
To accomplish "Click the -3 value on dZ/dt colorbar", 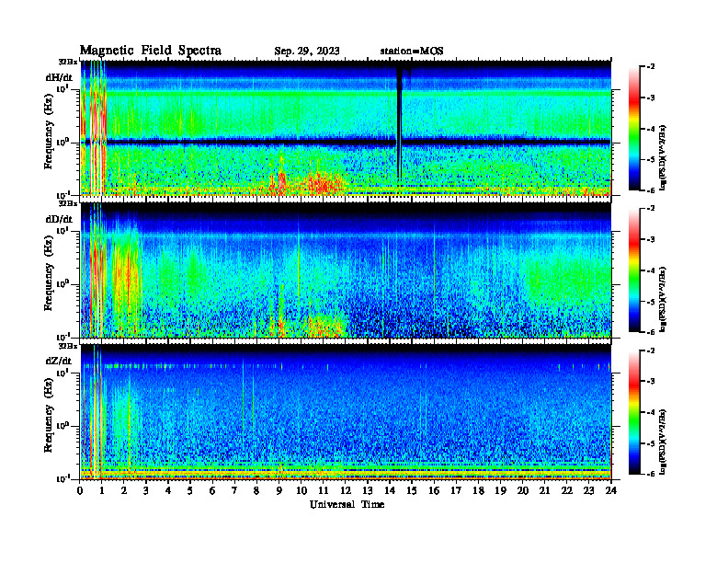I will 651,382.
